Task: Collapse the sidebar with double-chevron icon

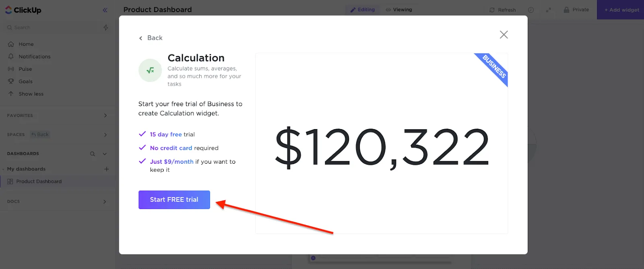Action: (x=105, y=10)
